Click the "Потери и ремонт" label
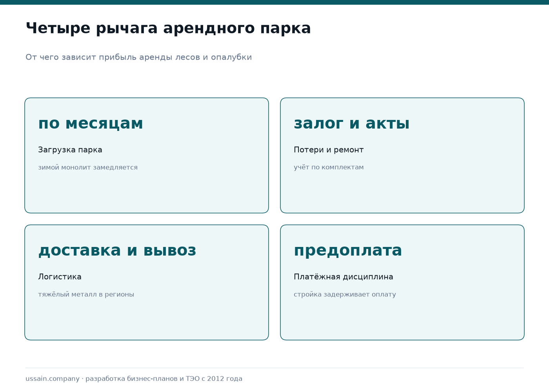This screenshot has height=392, width=549. [x=329, y=150]
